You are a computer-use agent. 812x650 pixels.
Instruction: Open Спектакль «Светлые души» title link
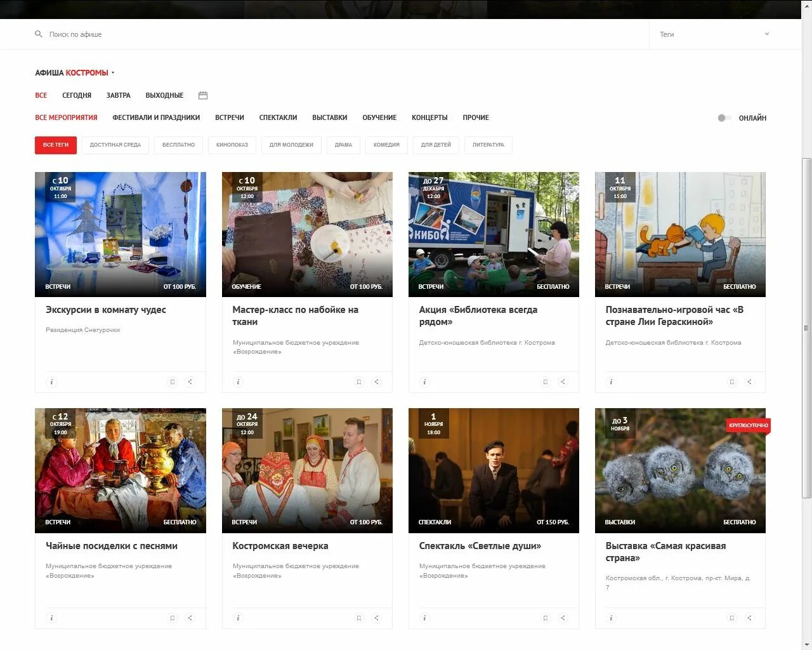480,546
